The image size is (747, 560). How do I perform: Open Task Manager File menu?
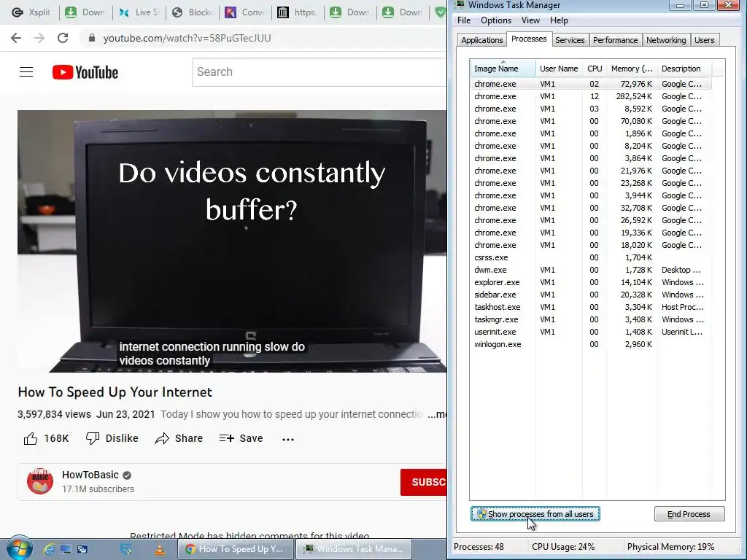(463, 20)
